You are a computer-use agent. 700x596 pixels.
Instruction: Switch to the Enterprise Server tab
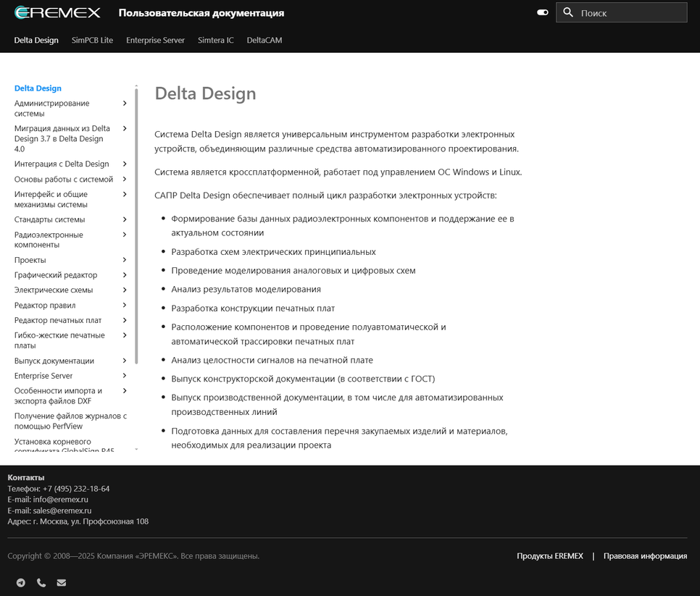(x=155, y=41)
